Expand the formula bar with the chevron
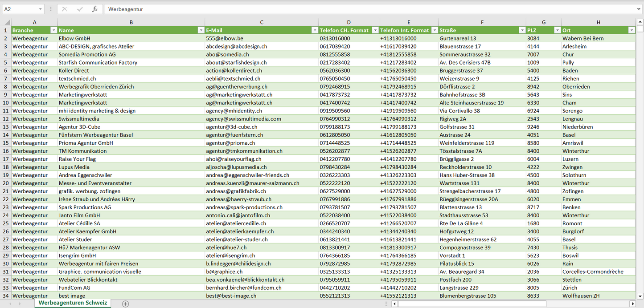The height and width of the screenshot is (308, 644). [x=639, y=9]
